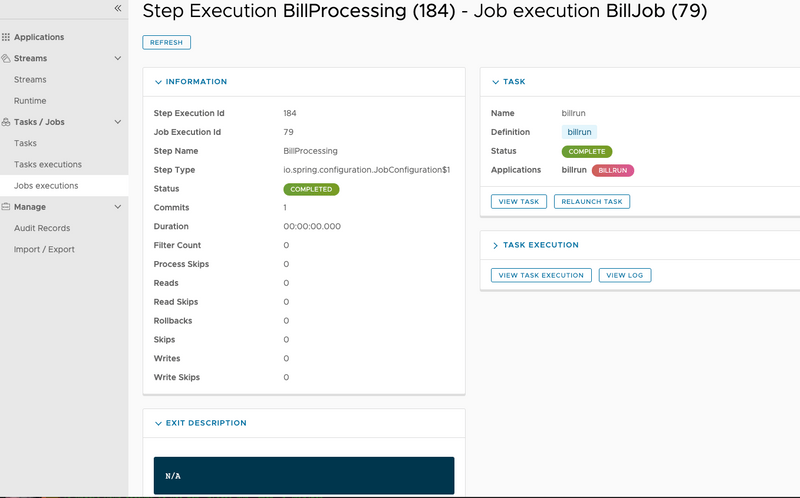The height and width of the screenshot is (498, 800).
Task: Open Audit Records page
Action: (x=42, y=228)
